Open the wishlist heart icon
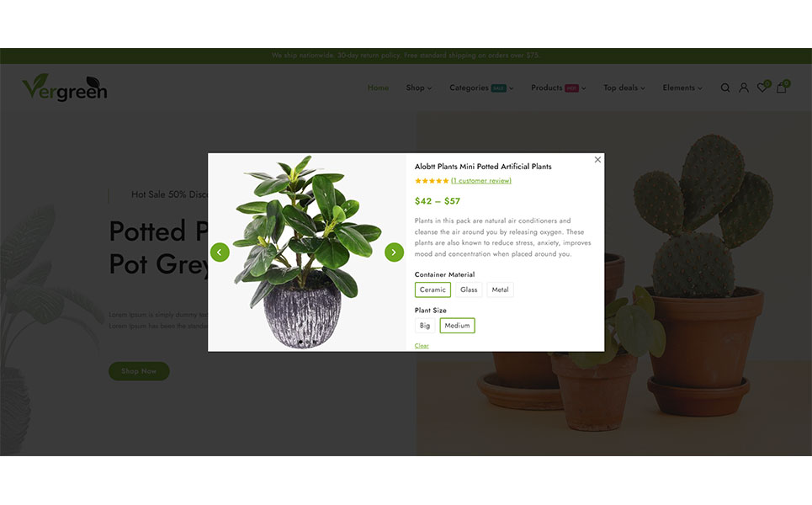The image size is (812, 505). pyautogui.click(x=762, y=88)
